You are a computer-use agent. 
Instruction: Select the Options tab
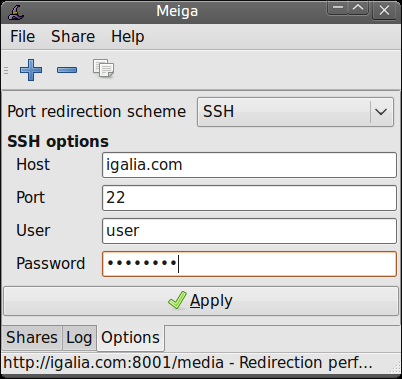(x=130, y=338)
